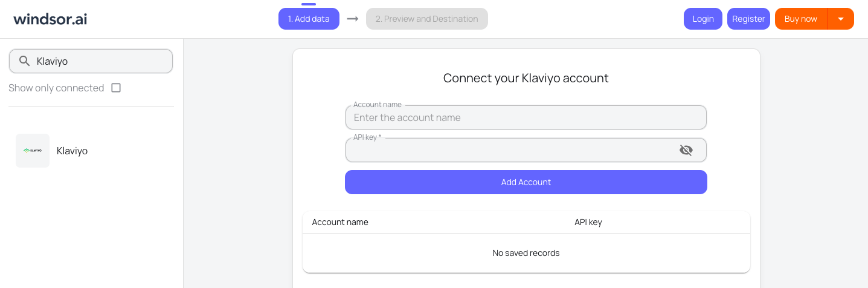868x288 pixels.
Task: Click the No saved records text
Action: point(526,253)
